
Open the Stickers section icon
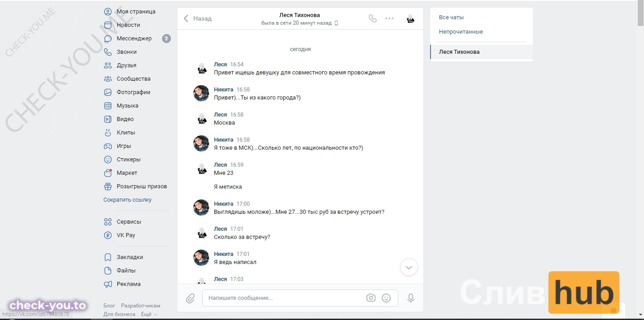point(108,160)
